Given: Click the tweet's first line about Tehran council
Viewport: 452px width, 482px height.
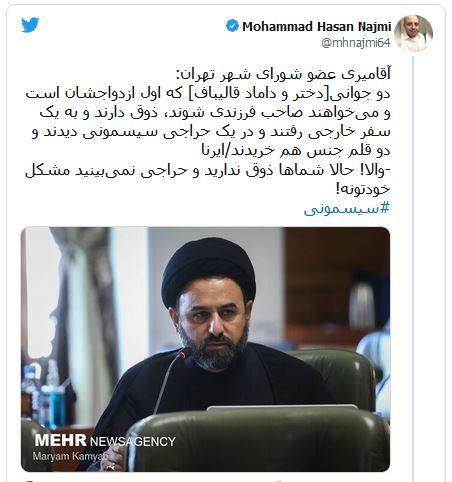Looking at the screenshot, I should 283,74.
